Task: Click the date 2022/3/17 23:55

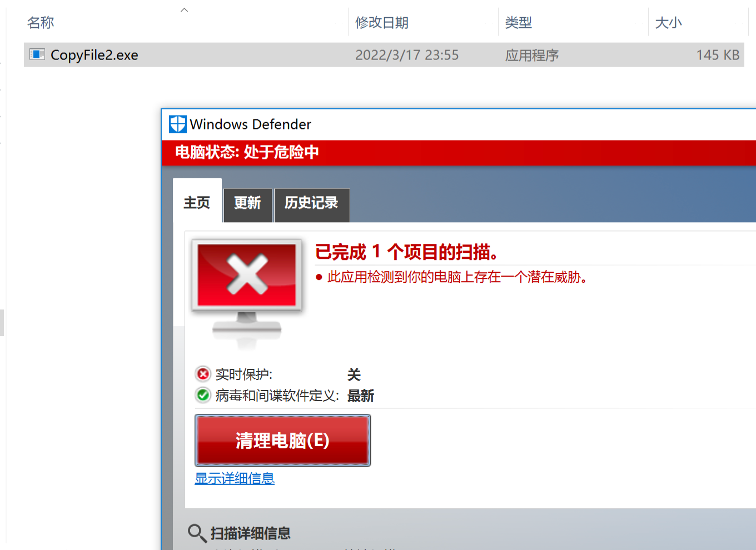Action: pos(407,55)
